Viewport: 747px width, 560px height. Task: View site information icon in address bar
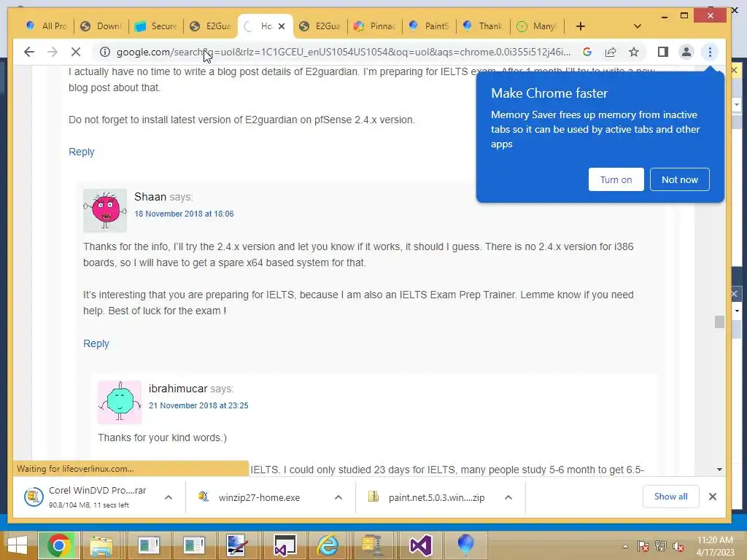coord(105,52)
